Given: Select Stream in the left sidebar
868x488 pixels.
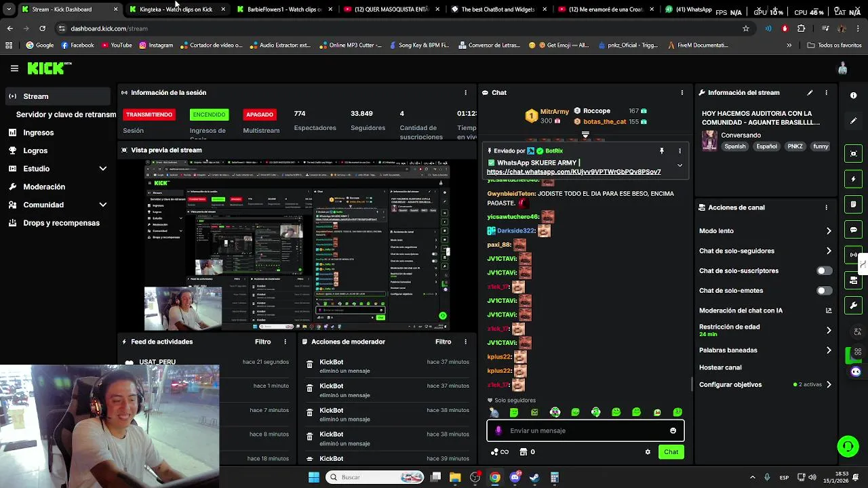Looking at the screenshot, I should 57,96.
